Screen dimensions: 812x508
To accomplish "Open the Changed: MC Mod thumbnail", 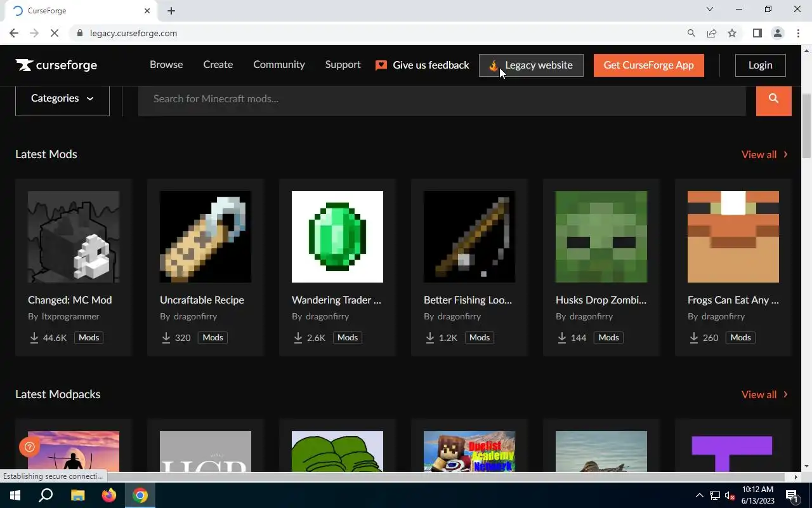I will [x=74, y=237].
